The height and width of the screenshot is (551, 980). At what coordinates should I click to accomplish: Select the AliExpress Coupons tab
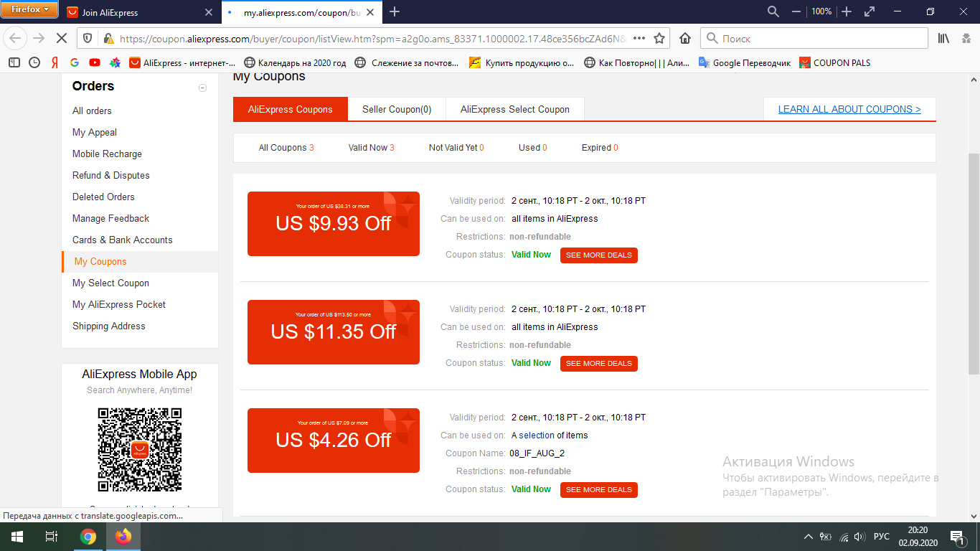tap(291, 109)
